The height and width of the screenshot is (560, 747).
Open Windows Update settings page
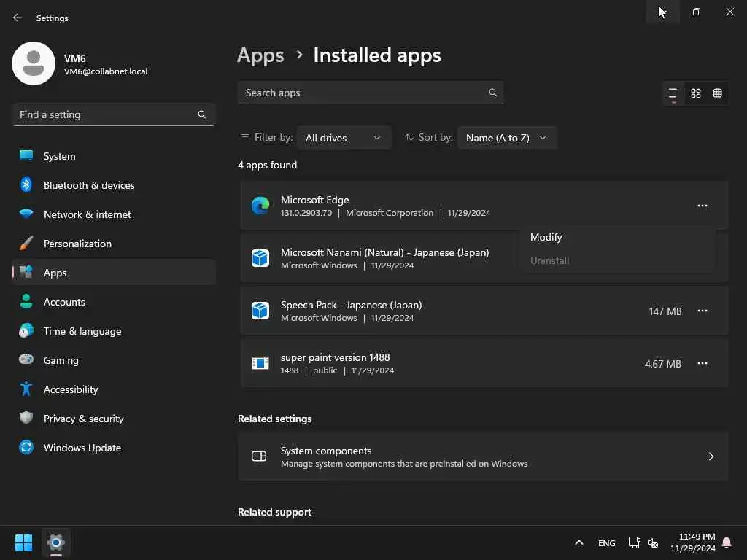tap(82, 448)
